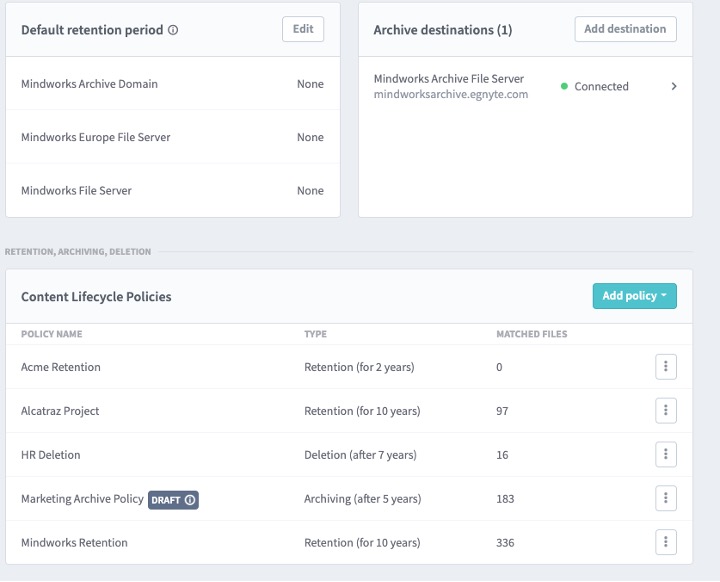Click the info icon beside Default retention period
Image resolution: width=720 pixels, height=582 pixels.
(173, 30)
